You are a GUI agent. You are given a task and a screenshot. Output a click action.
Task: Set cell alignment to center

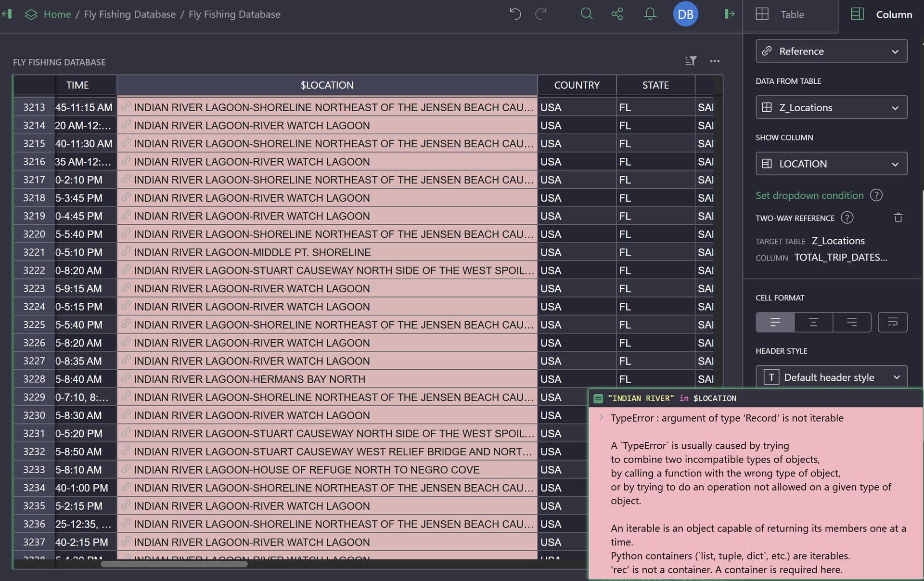point(813,322)
